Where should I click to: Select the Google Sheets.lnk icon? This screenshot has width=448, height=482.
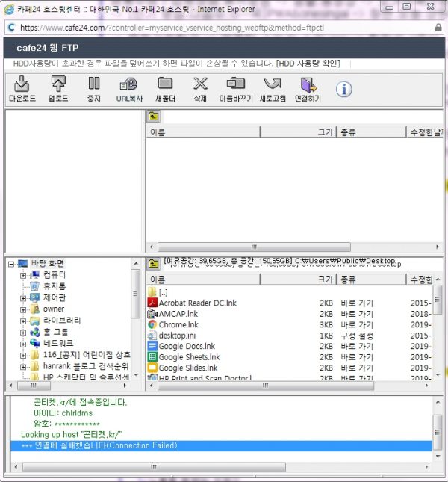(x=152, y=357)
